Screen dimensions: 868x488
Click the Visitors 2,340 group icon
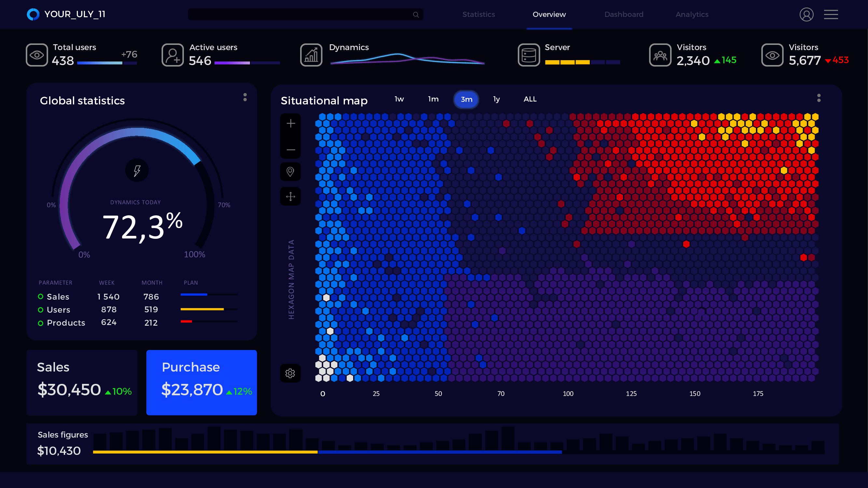pos(660,55)
